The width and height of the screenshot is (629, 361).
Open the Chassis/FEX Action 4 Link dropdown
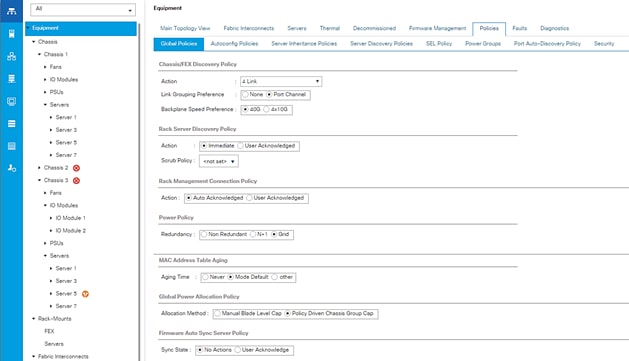(281, 81)
